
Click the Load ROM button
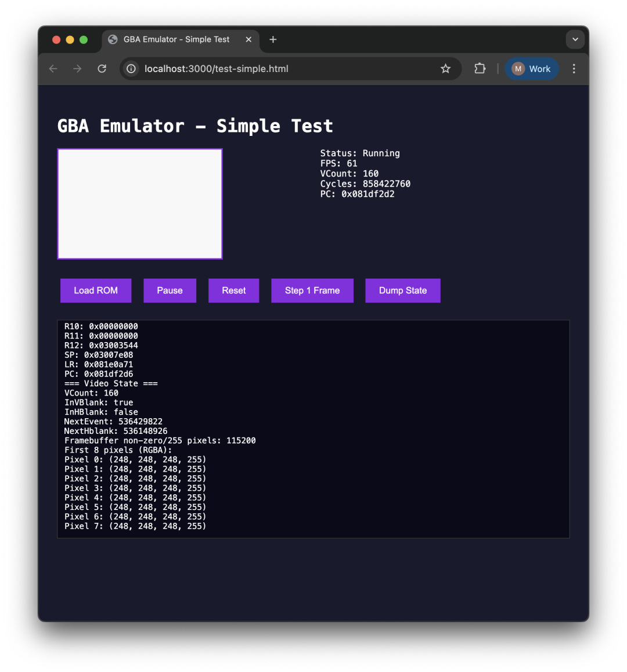[x=96, y=290]
